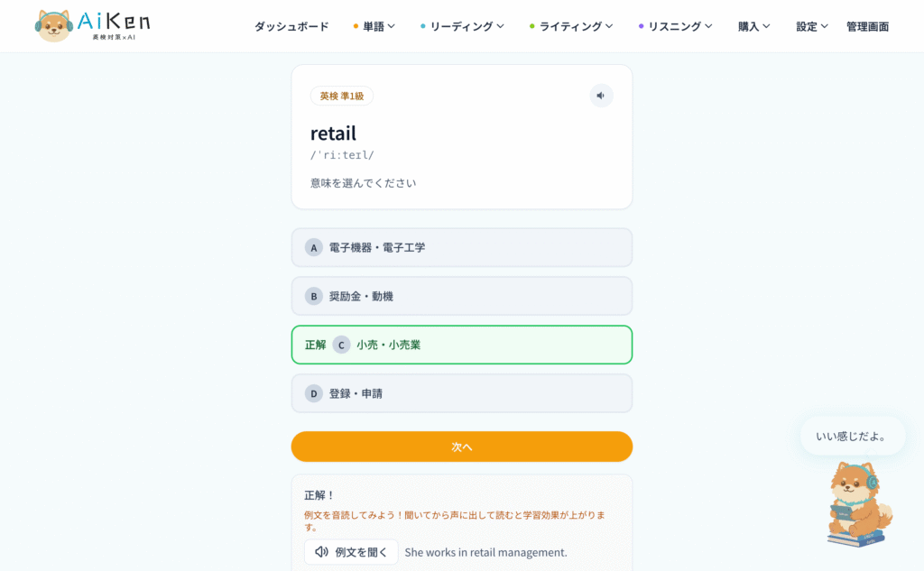924x571 pixels.
Task: Select answer 奨励金・動機
Action: (x=461, y=297)
